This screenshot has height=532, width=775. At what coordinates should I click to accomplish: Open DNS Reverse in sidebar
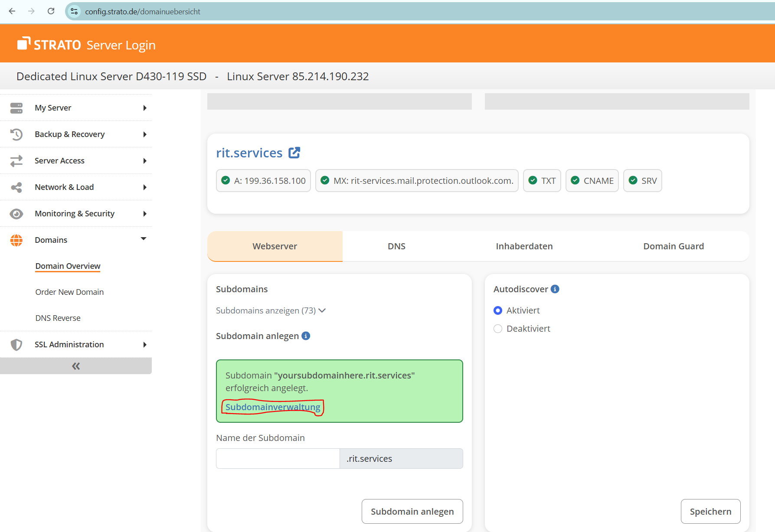(x=58, y=318)
